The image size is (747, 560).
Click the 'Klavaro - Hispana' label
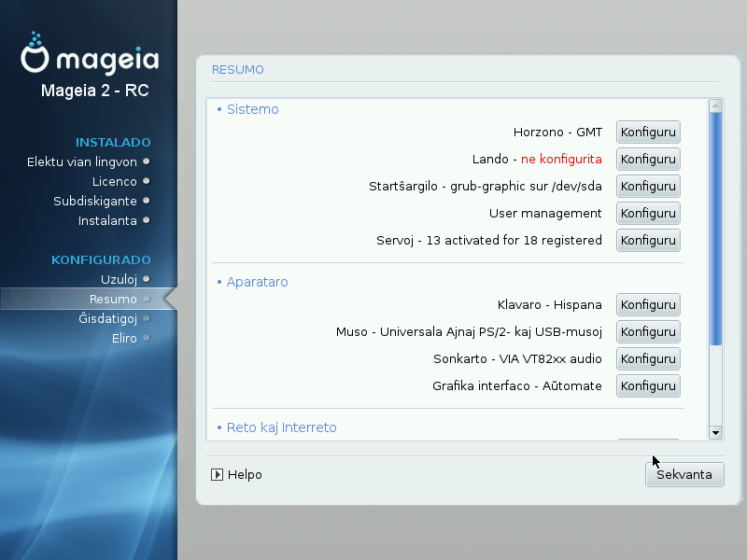pyautogui.click(x=550, y=305)
